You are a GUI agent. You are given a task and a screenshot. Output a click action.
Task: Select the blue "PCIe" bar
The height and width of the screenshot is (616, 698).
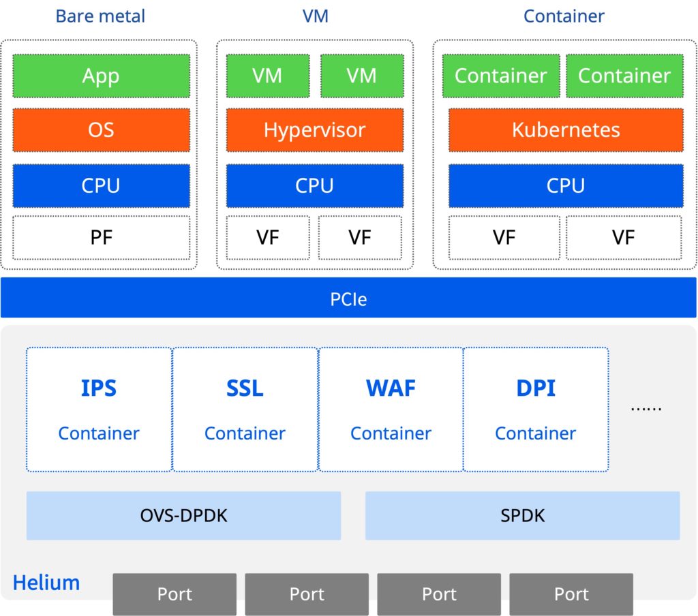[x=348, y=298]
